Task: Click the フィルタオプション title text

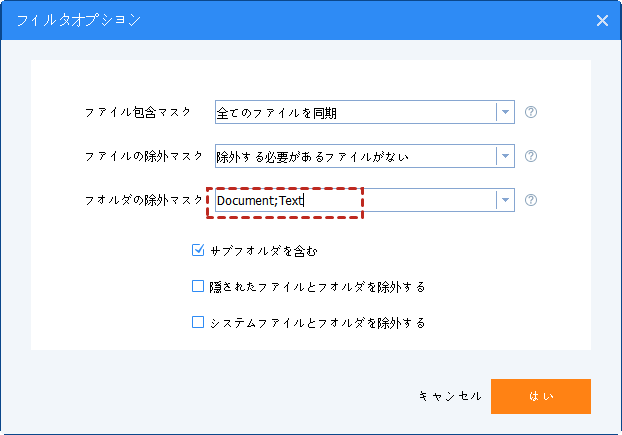Action: click(78, 19)
